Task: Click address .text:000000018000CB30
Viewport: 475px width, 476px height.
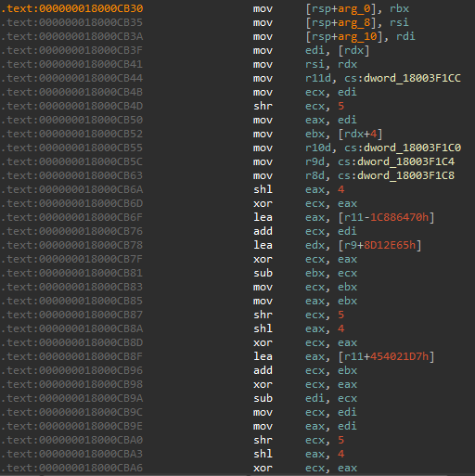Action: tap(71, 8)
